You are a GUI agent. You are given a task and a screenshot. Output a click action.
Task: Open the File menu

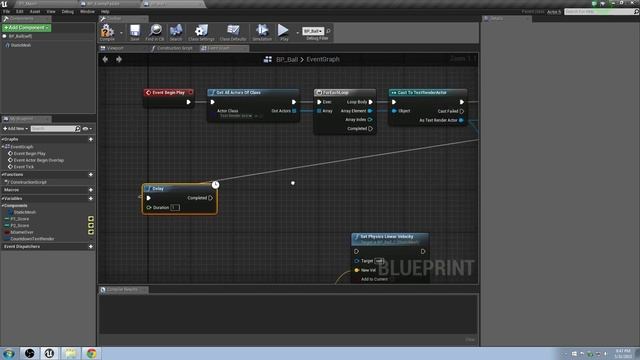(x=6, y=11)
